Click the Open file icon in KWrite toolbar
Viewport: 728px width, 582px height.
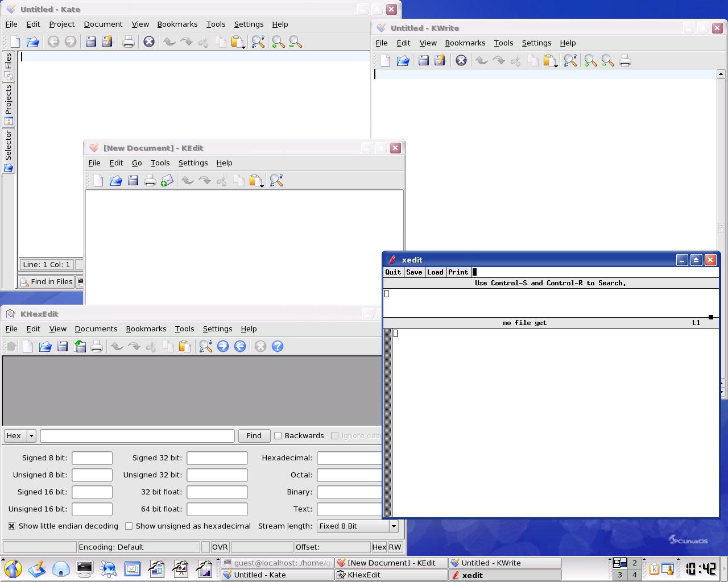tap(403, 60)
